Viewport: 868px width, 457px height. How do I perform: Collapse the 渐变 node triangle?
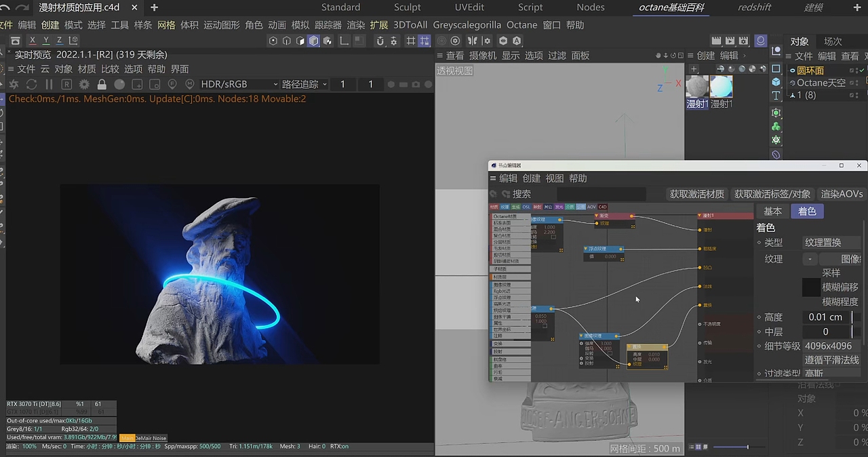pyautogui.click(x=597, y=216)
